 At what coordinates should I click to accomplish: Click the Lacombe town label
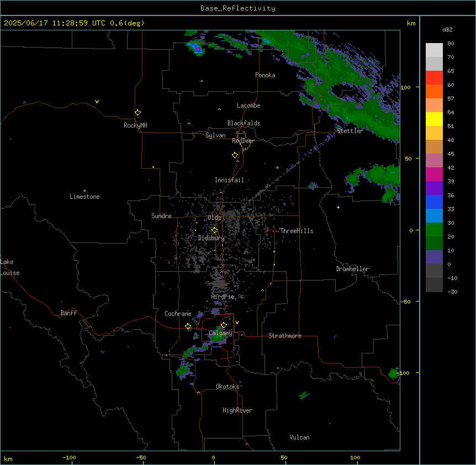coord(248,105)
